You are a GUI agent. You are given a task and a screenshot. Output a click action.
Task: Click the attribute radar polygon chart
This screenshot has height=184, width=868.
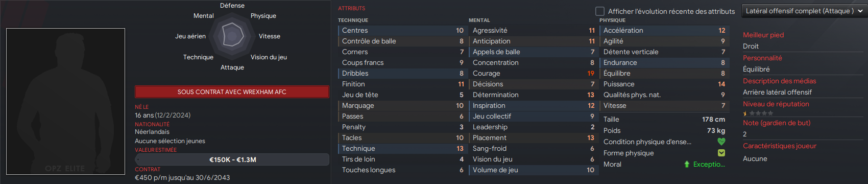tap(232, 36)
